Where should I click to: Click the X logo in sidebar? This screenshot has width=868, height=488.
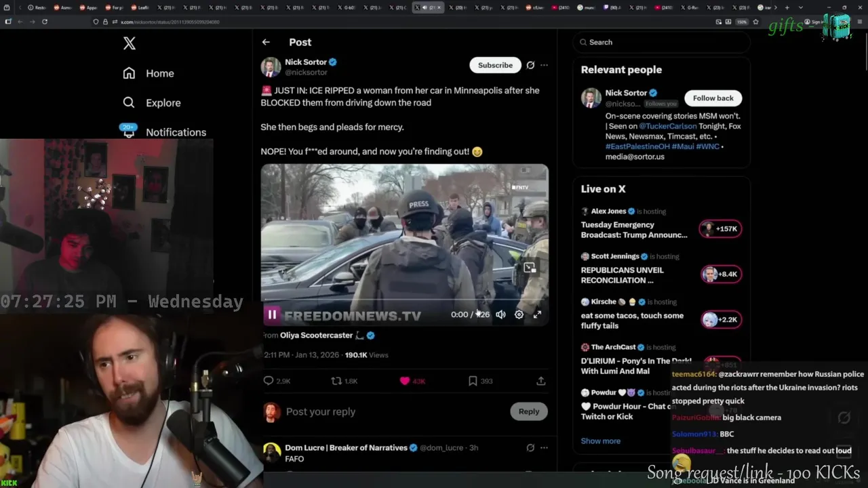click(129, 44)
